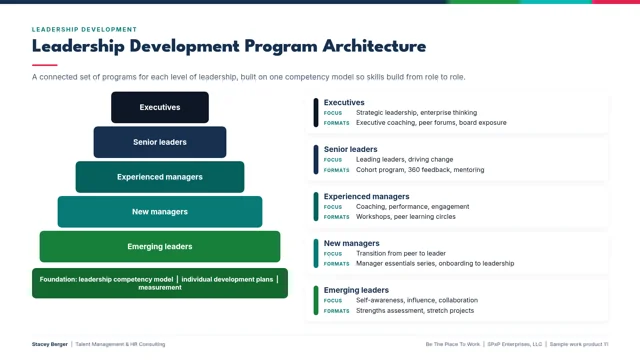640x360 pixels.
Task: Click the Emerging leaders heading in detail list
Action: click(x=356, y=290)
